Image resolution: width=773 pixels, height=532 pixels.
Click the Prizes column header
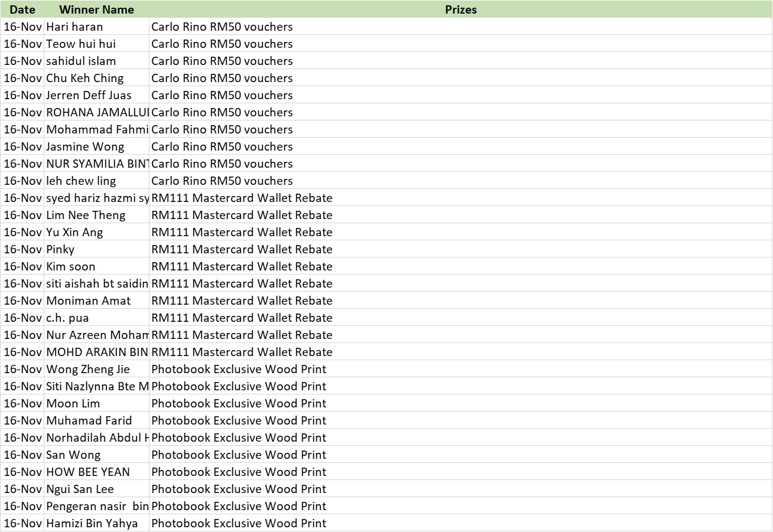coord(460,9)
